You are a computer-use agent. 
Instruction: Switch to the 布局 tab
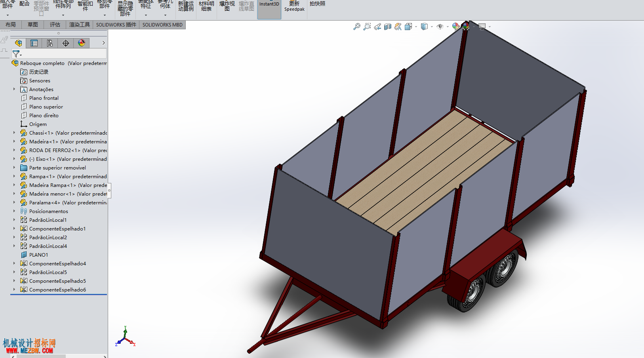(x=11, y=25)
